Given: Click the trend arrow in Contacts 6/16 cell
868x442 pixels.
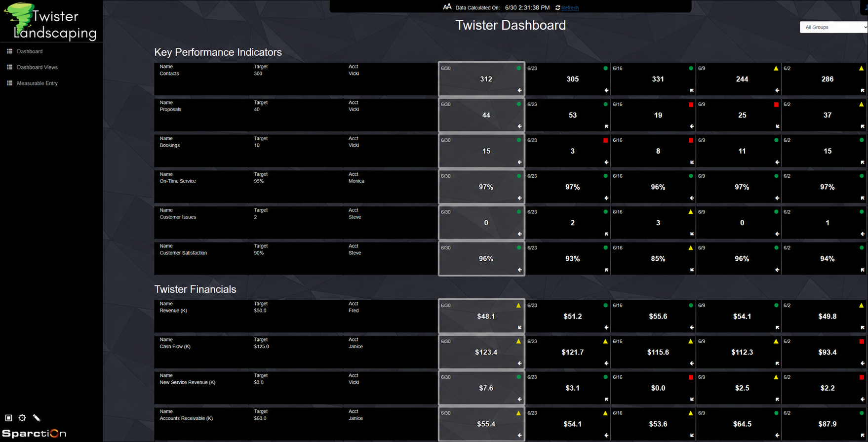Looking at the screenshot, I should coord(692,90).
